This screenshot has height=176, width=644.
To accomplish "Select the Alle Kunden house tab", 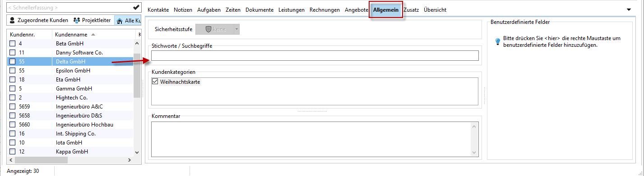I will (x=128, y=21).
